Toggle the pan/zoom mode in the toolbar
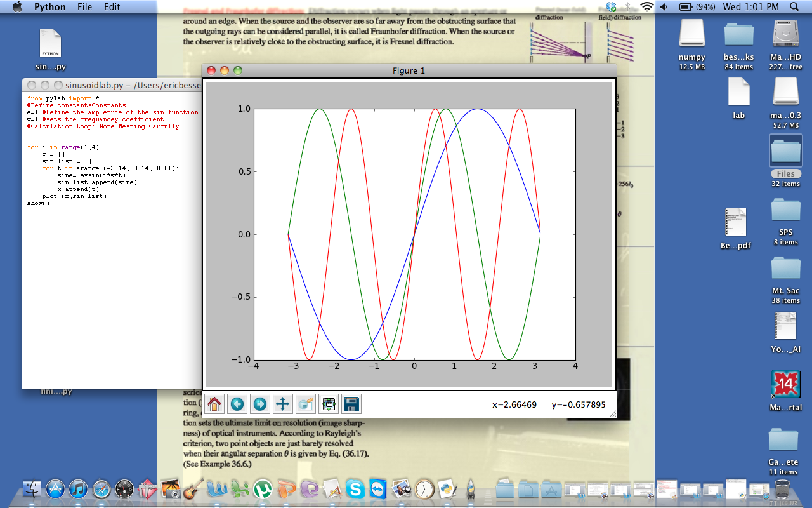This screenshot has height=508, width=812. click(x=282, y=404)
